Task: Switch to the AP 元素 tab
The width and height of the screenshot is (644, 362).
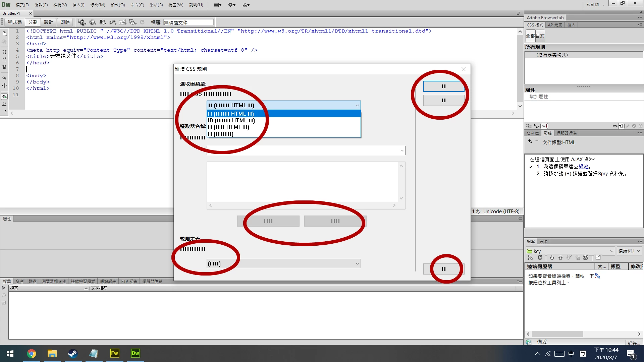Action: coord(555,25)
